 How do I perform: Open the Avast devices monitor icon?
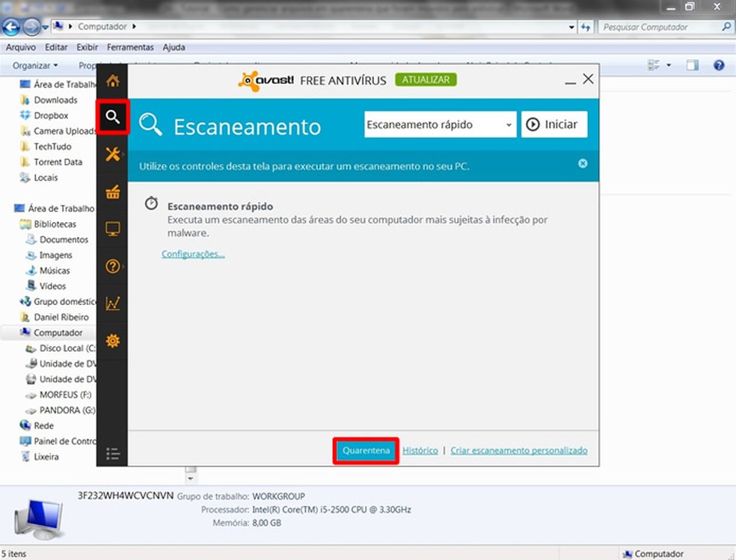113,229
